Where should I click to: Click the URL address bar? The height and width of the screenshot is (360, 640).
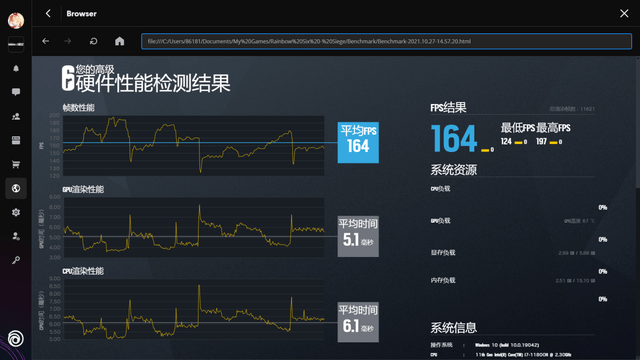point(386,41)
